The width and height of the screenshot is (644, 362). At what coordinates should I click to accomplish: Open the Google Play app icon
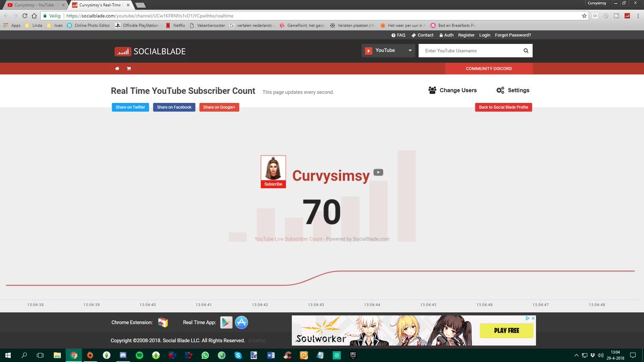[226, 322]
